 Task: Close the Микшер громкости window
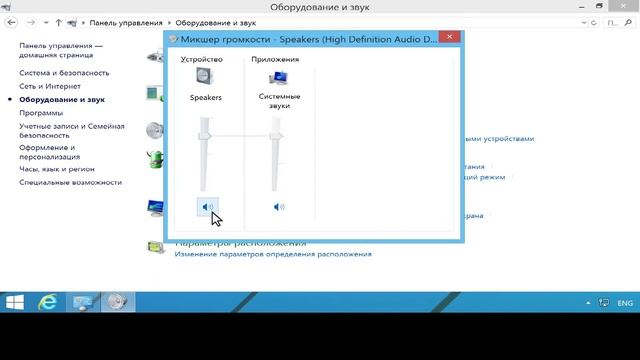pyautogui.click(x=449, y=37)
